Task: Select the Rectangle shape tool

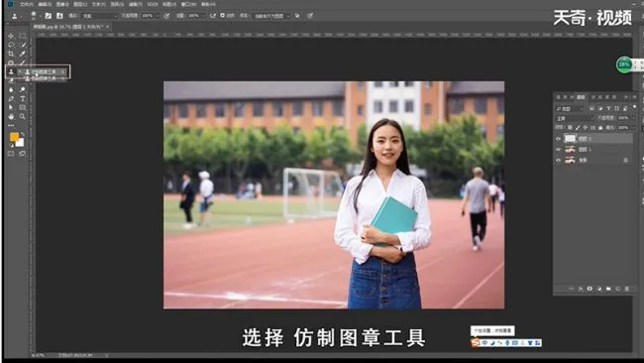Action: click(x=22, y=107)
